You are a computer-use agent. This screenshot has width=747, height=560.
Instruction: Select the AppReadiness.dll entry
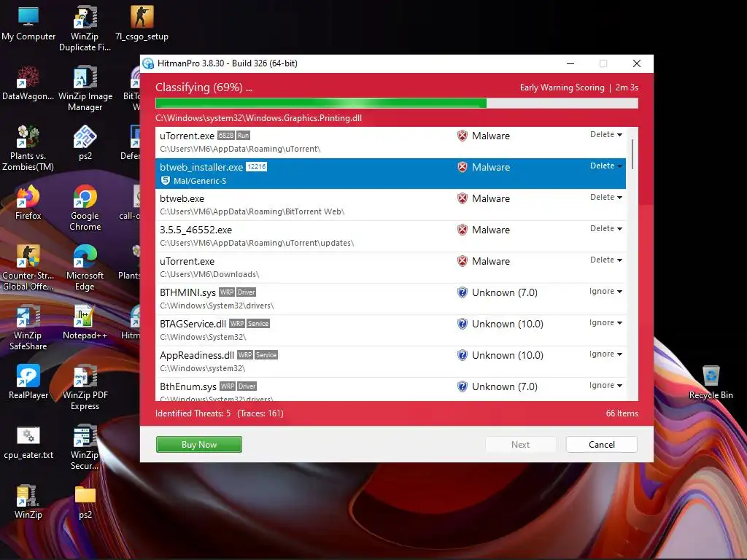click(391, 362)
